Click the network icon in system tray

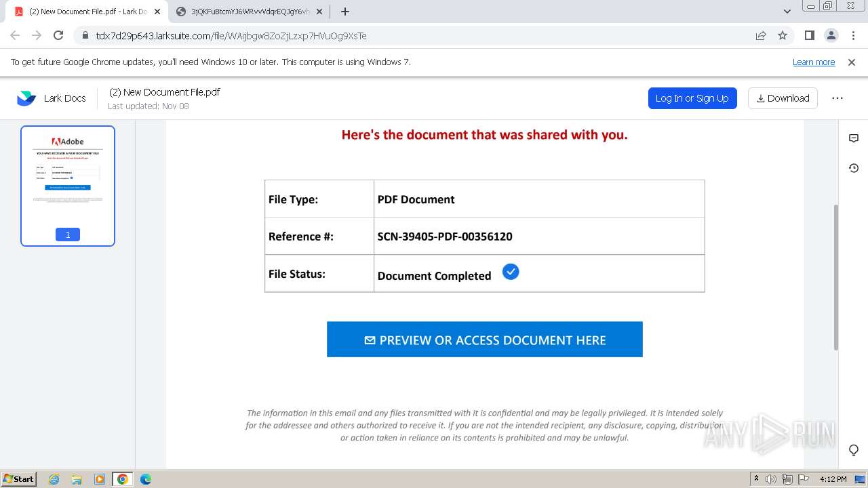pos(787,479)
